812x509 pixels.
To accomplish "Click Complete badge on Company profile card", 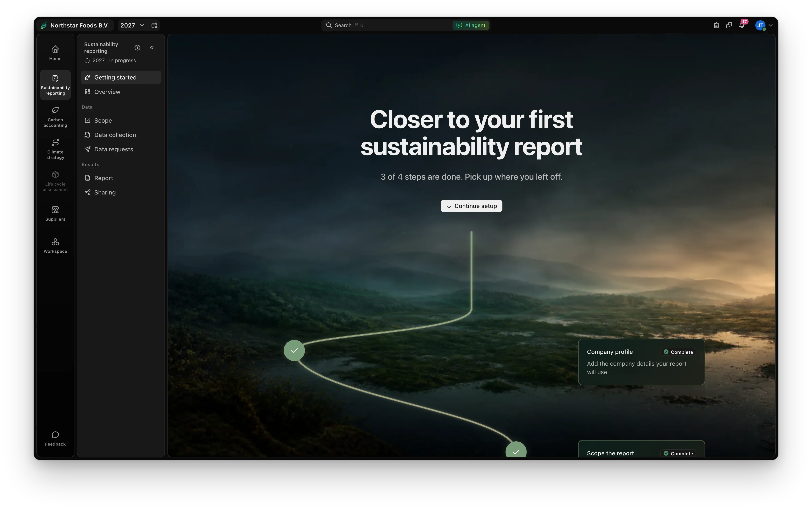I will [678, 352].
